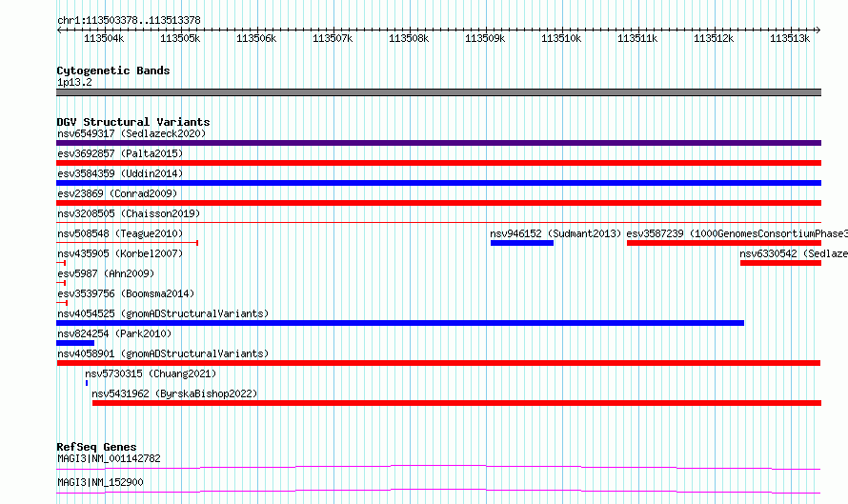
Task: Click ruler position 113507k
Action: pos(333,38)
